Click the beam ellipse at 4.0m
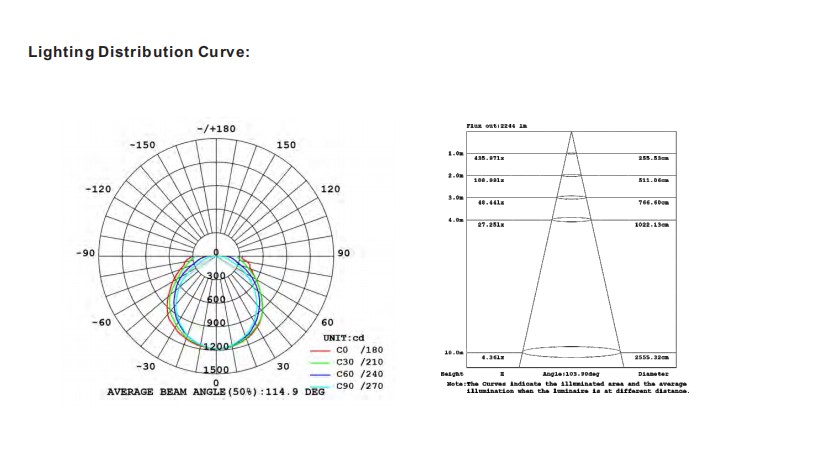 [x=571, y=219]
